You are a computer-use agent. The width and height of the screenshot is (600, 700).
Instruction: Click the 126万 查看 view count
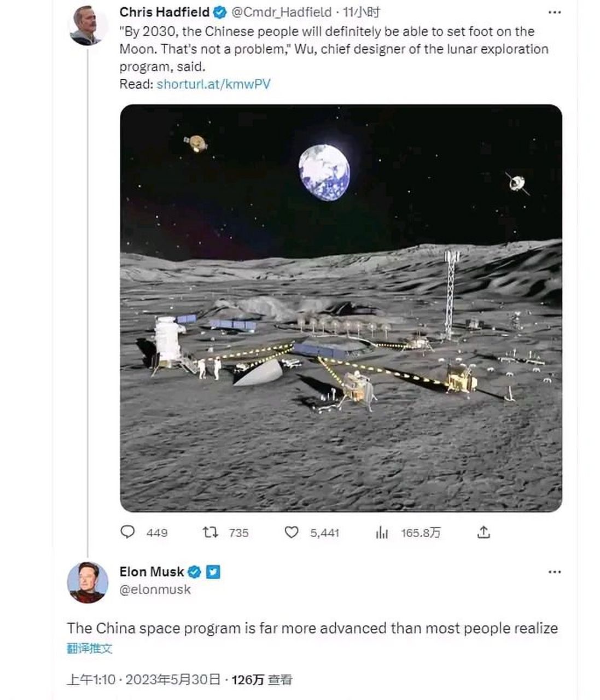click(x=261, y=680)
